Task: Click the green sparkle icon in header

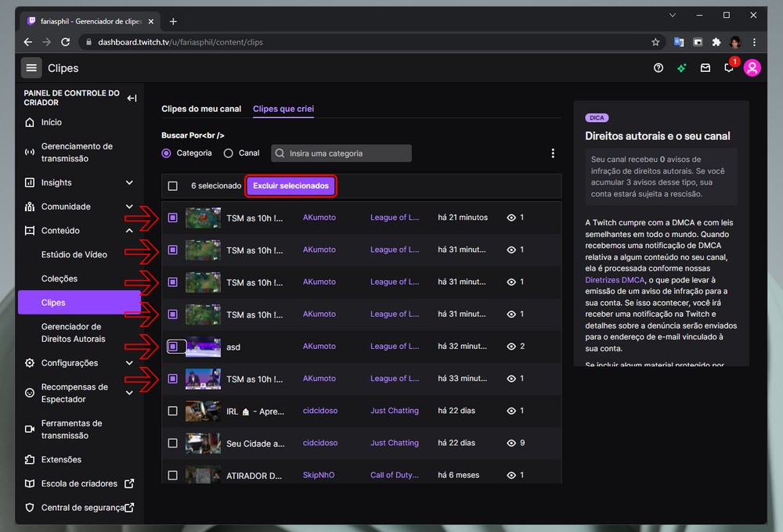Action: [x=682, y=68]
